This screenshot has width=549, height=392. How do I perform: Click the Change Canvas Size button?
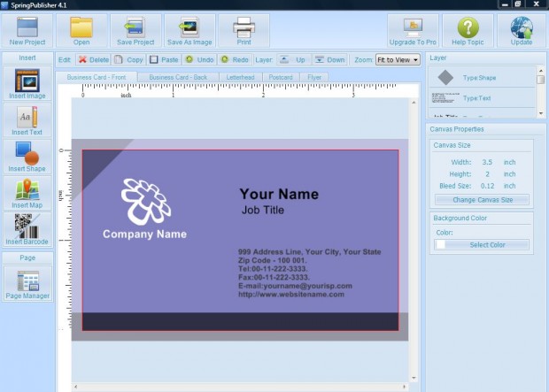point(483,200)
